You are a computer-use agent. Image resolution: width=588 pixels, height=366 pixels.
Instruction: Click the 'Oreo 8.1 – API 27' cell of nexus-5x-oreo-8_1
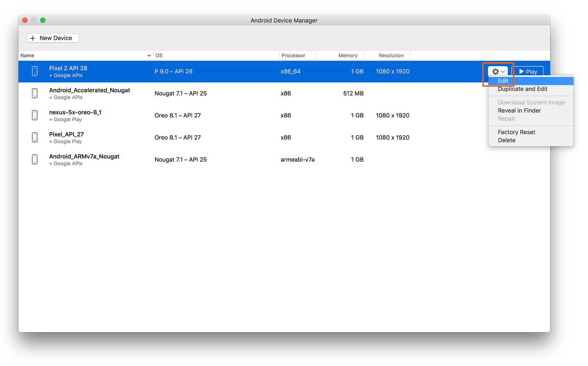(178, 116)
